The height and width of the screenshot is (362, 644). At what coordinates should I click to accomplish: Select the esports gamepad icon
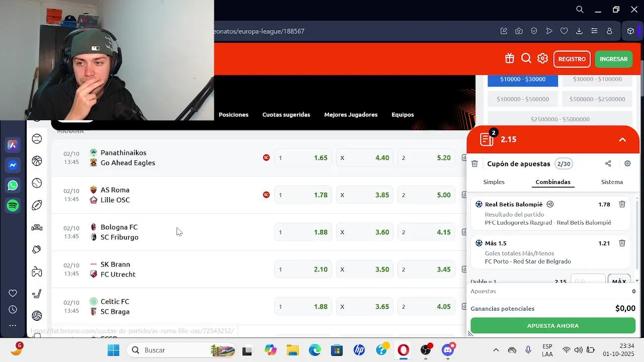coord(37,272)
